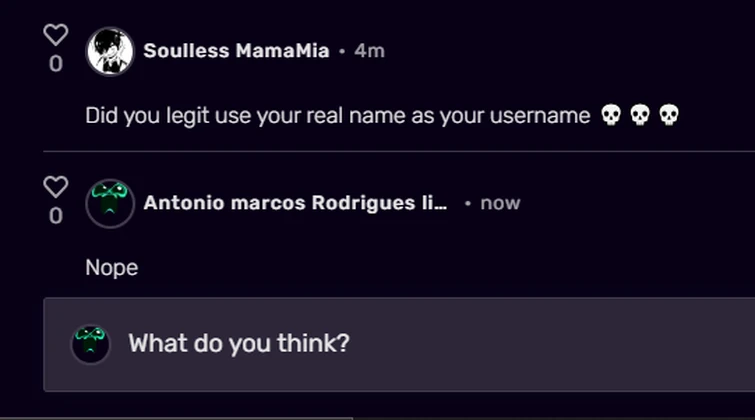Select the like count under Antonio's heart
Screen dimensions: 755x420
(56, 216)
